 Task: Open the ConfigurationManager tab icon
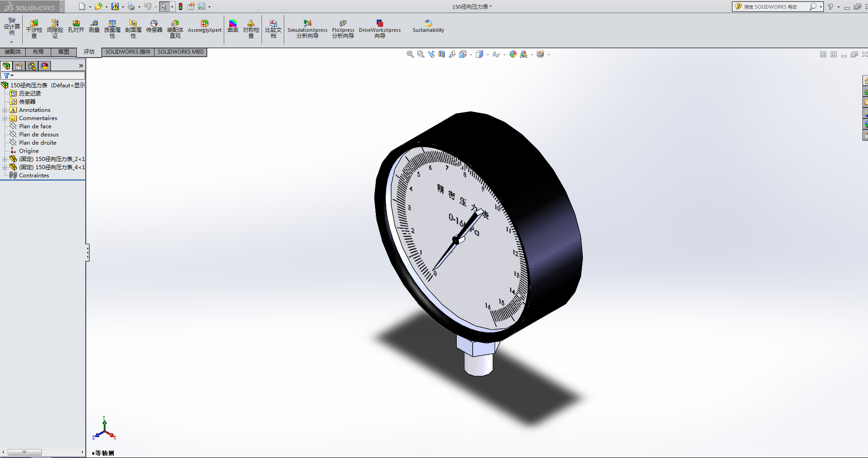click(x=32, y=66)
